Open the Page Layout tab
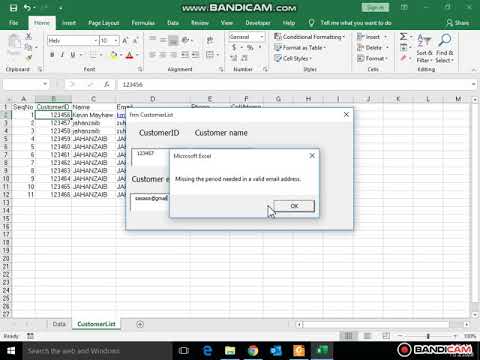 click(x=104, y=23)
